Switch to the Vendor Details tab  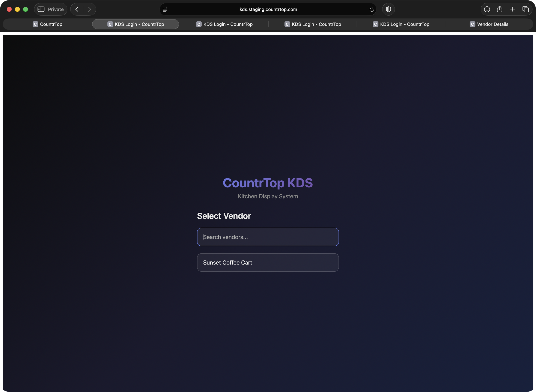point(489,24)
